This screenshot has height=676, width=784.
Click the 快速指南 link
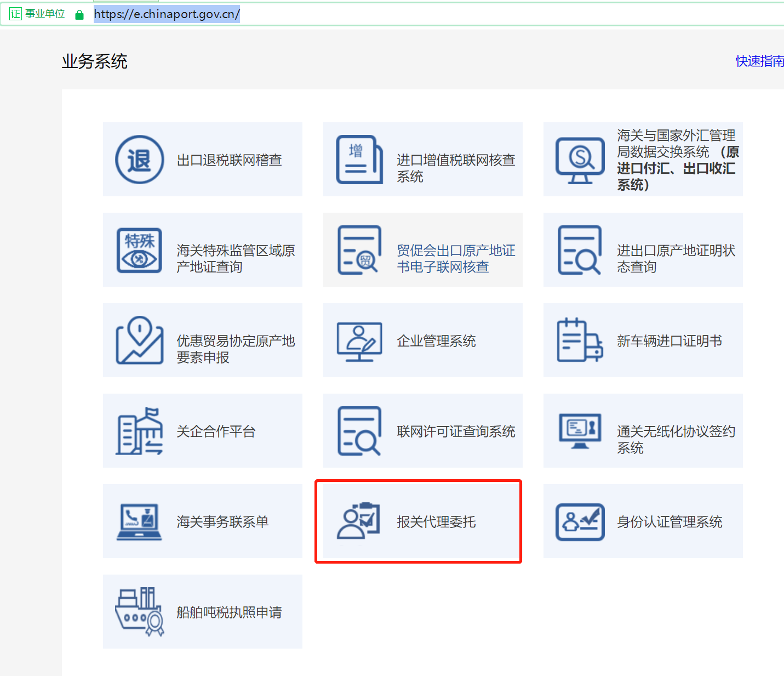[x=759, y=61]
